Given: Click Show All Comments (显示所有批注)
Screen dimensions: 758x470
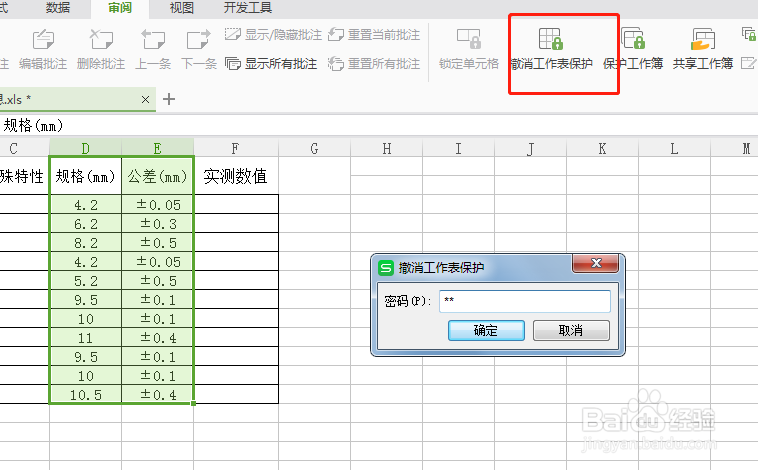Looking at the screenshot, I should pyautogui.click(x=271, y=64).
